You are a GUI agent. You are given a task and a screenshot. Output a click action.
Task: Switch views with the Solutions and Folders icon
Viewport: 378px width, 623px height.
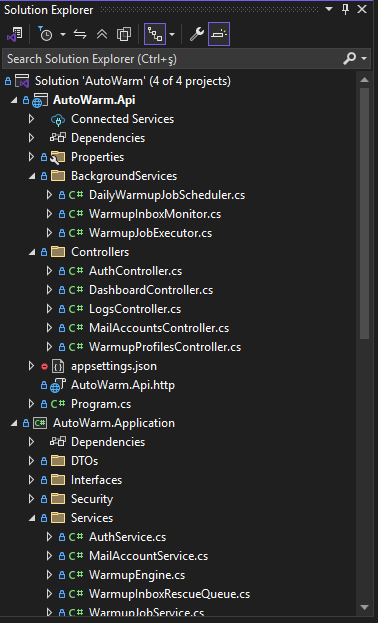(x=15, y=35)
